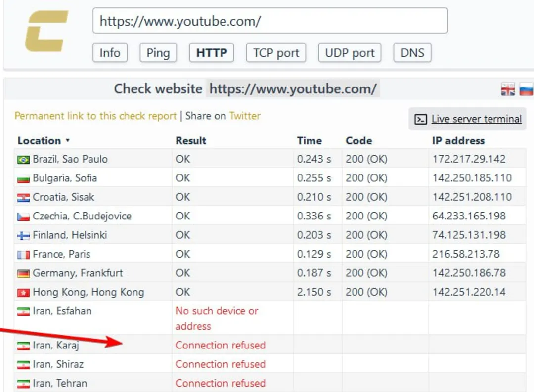Run the UDP port check
Viewport: 534px width, 392px height.
pyautogui.click(x=350, y=53)
